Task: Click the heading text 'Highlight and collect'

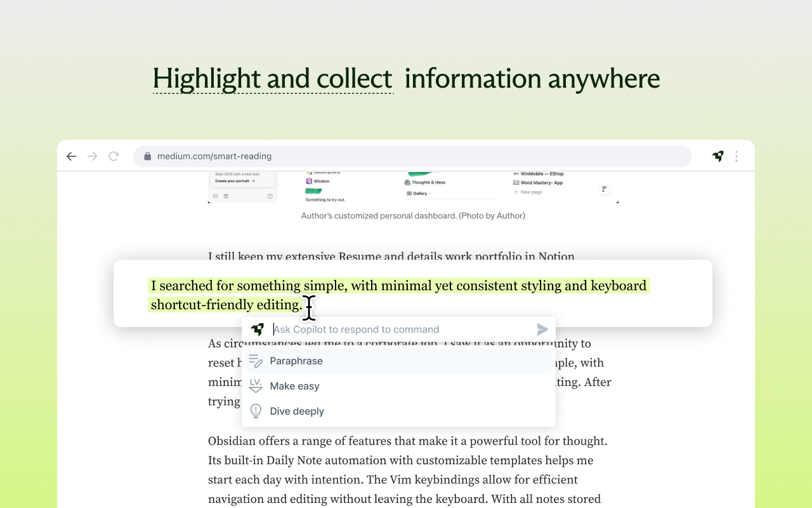Action: click(273, 79)
